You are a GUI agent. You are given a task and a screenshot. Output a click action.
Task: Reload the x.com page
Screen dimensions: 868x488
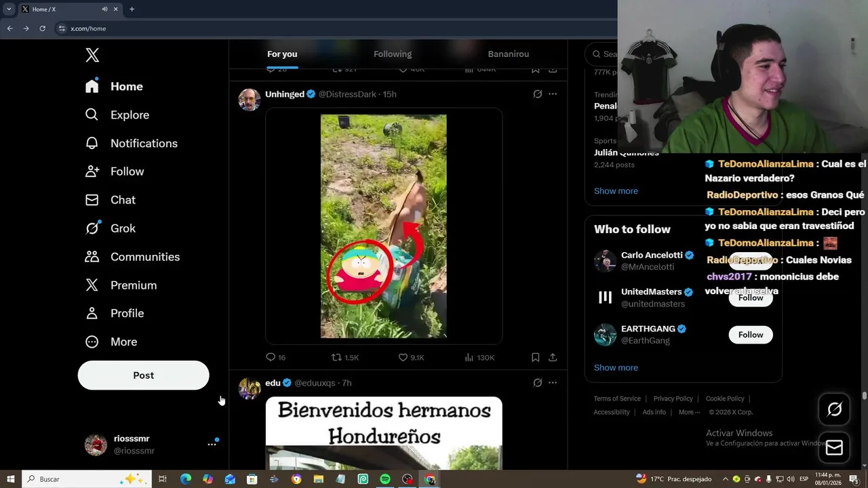42,28
